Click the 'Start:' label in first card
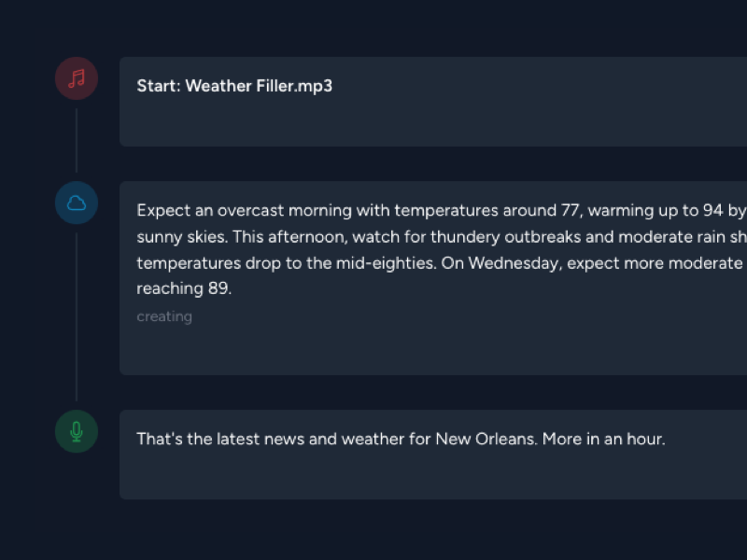 [x=159, y=86]
